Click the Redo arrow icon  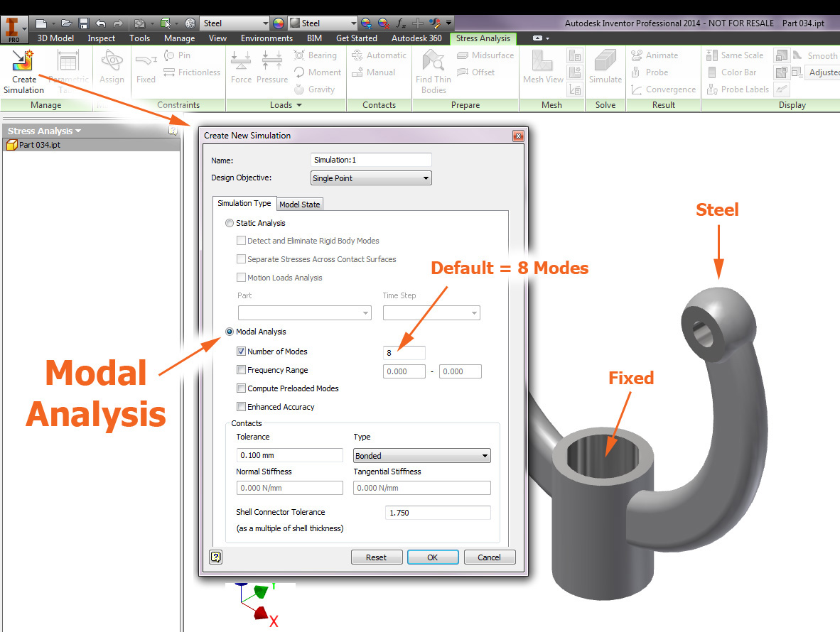(118, 23)
